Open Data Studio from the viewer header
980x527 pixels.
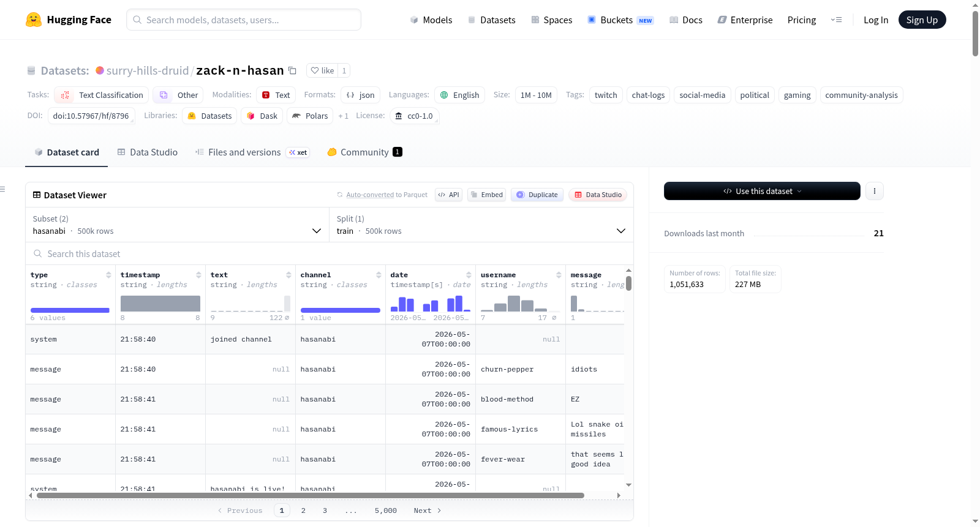coord(598,195)
